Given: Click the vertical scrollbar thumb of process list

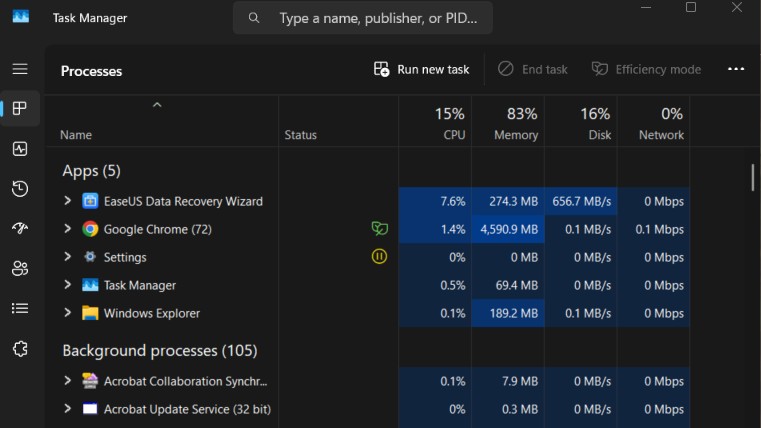Looking at the screenshot, I should [x=753, y=178].
